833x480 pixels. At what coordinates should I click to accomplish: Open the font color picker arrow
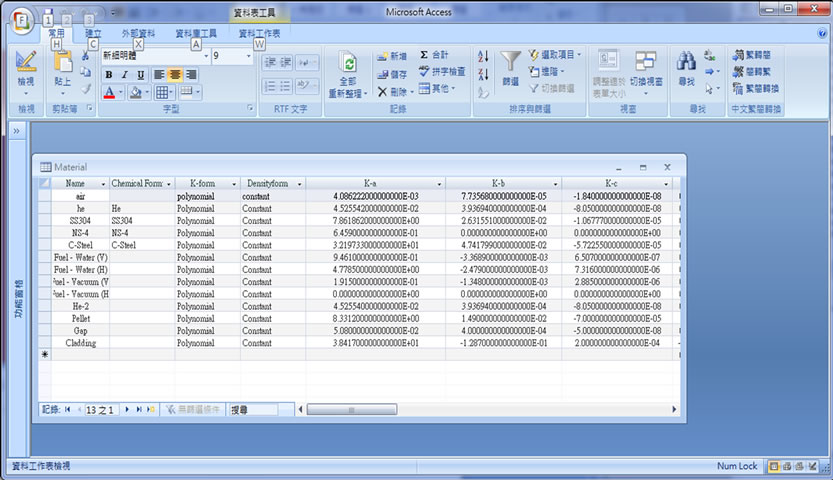point(122,93)
